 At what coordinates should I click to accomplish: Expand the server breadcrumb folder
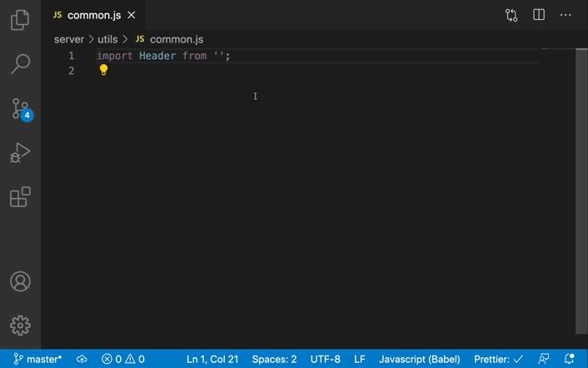click(x=69, y=39)
